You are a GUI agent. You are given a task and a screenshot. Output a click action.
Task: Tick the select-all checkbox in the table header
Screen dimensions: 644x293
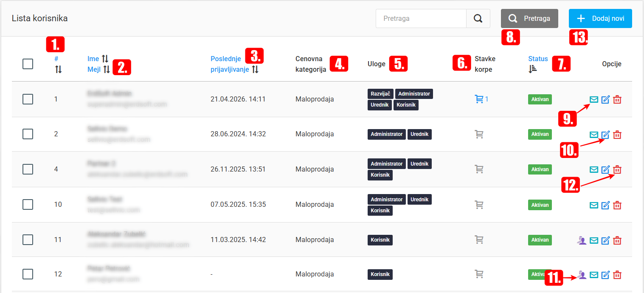(x=28, y=64)
